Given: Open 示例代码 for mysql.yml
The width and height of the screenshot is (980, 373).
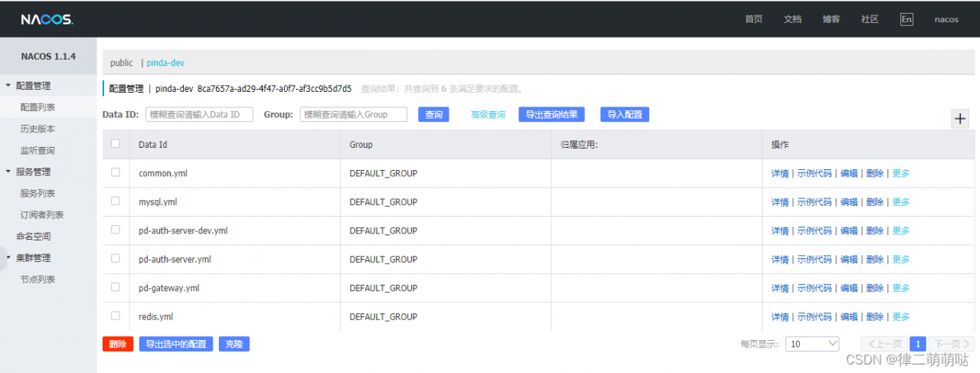Looking at the screenshot, I should (815, 202).
